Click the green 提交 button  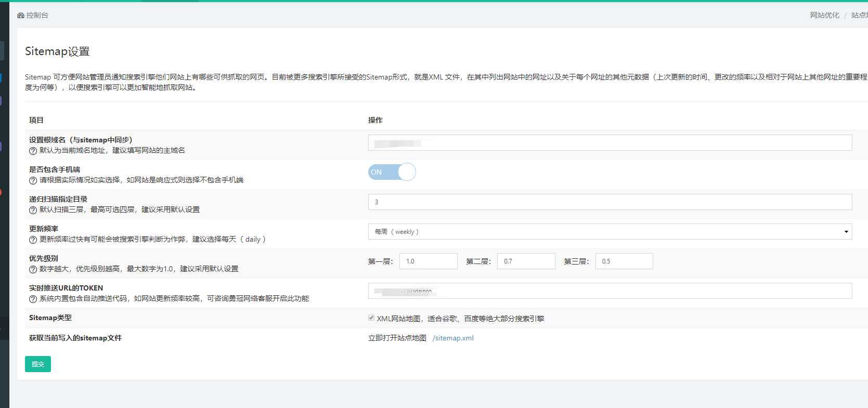(x=38, y=364)
